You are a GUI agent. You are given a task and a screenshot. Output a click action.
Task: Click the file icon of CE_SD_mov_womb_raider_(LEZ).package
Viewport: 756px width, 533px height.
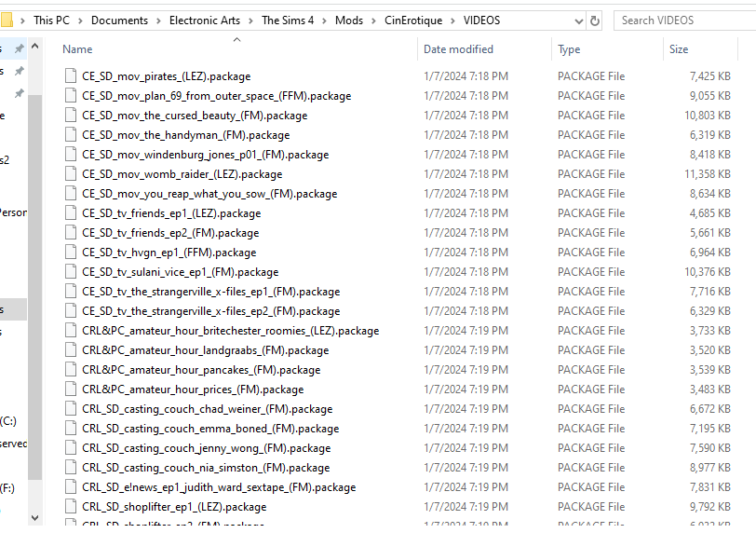pos(71,173)
